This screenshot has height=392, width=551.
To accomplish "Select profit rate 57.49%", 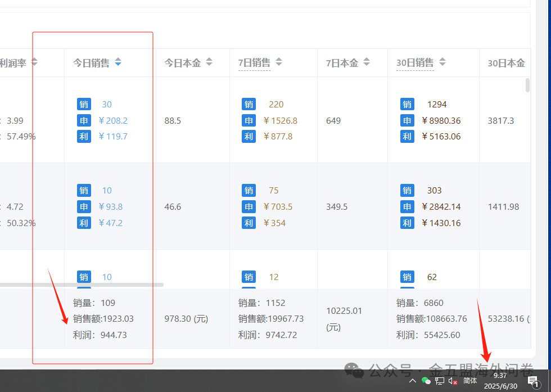I will point(21,137).
